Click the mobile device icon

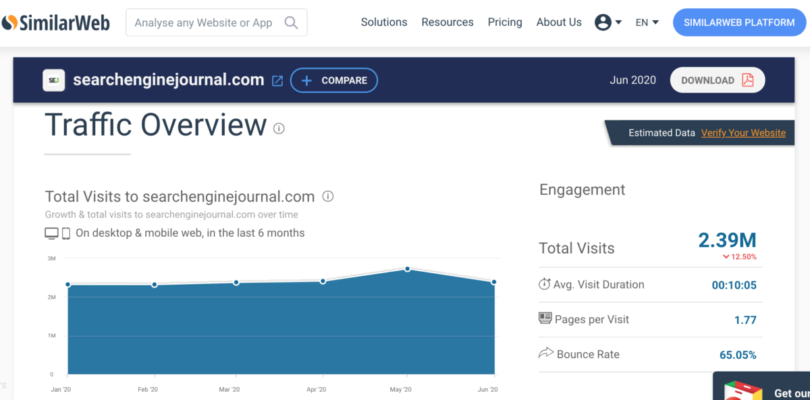click(x=66, y=234)
